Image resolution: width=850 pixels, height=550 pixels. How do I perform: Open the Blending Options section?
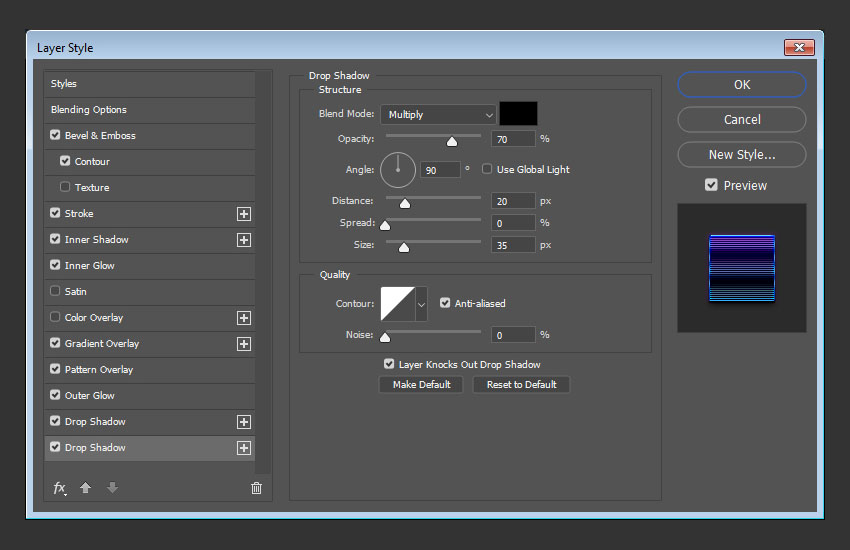click(150, 110)
